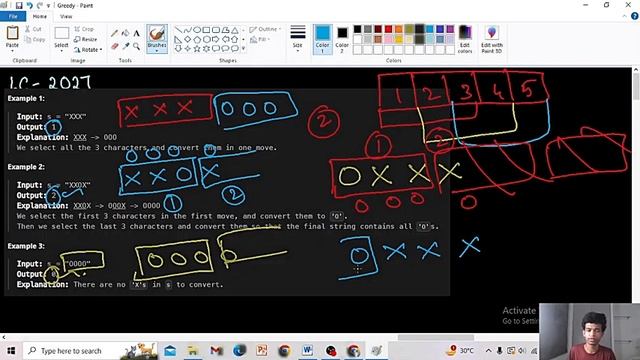Screen dimensions: 640x360
Task: Select the Fill with color bucket
Action: [126, 33]
